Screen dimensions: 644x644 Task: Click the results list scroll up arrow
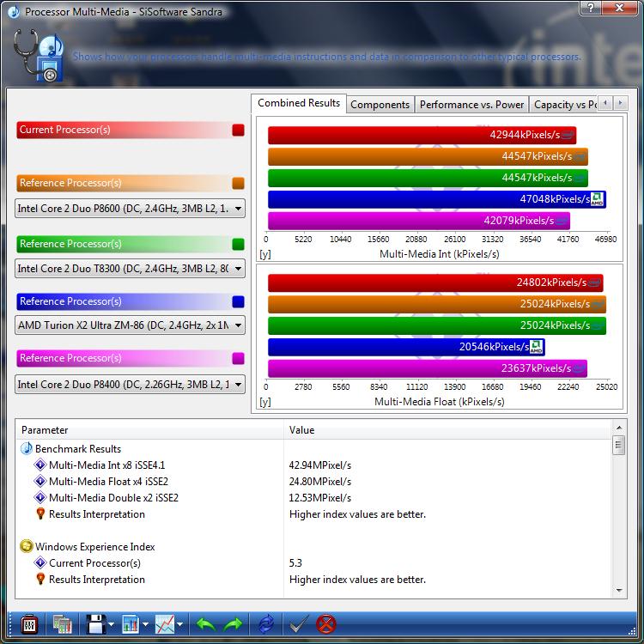619,428
